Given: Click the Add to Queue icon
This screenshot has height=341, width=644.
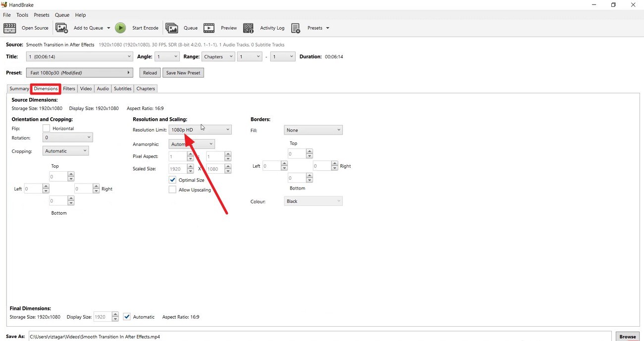Looking at the screenshot, I should (x=61, y=28).
